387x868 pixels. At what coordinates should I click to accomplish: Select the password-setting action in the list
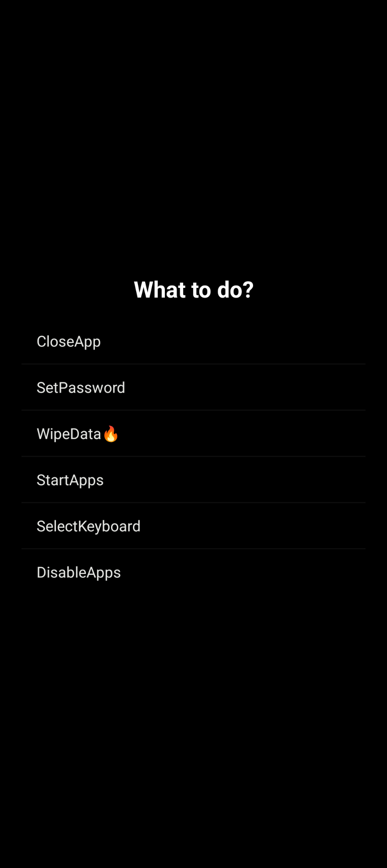pyautogui.click(x=81, y=388)
